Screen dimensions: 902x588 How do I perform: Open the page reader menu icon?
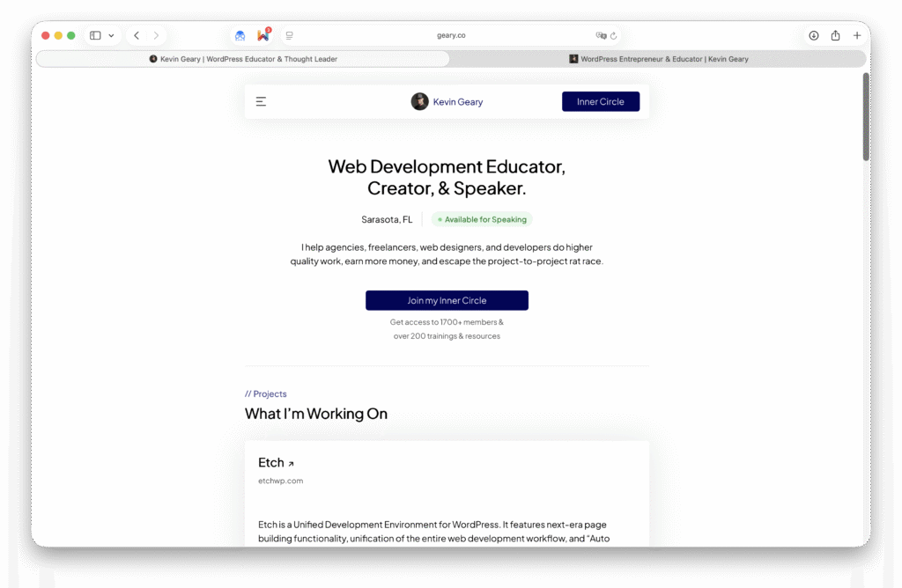tap(289, 35)
